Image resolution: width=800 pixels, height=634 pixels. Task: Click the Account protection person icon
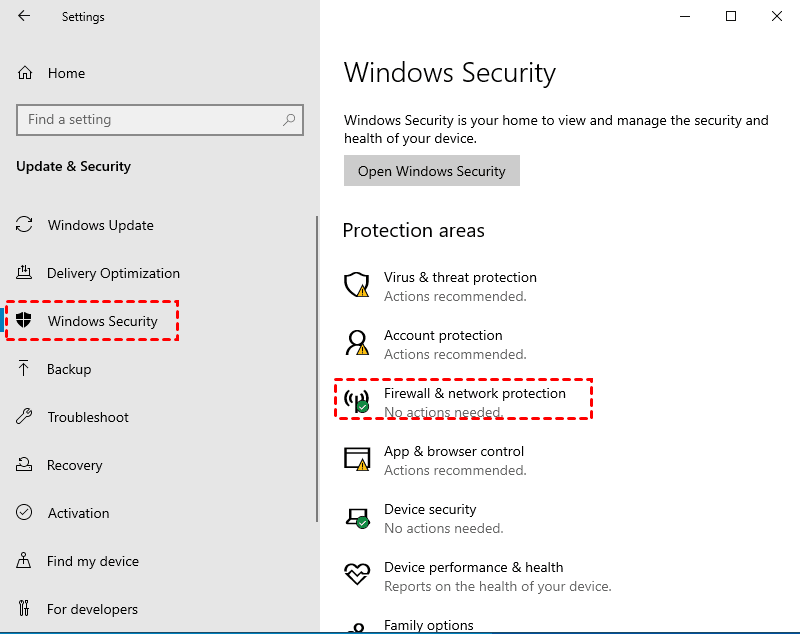(x=356, y=344)
